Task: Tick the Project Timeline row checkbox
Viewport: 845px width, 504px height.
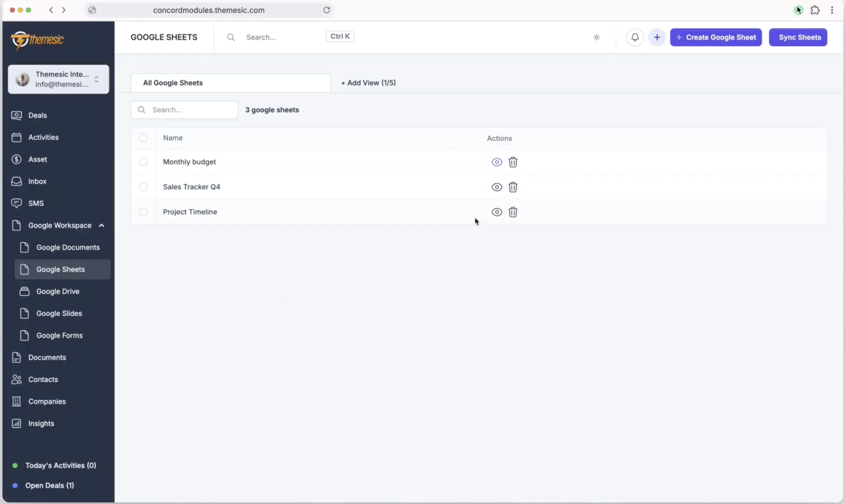Action: (x=143, y=212)
